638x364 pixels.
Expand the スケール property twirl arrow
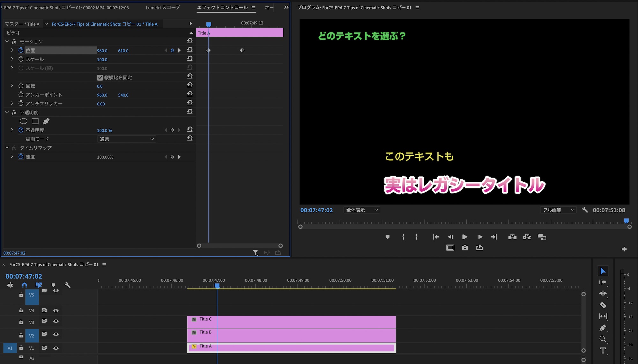(x=12, y=59)
